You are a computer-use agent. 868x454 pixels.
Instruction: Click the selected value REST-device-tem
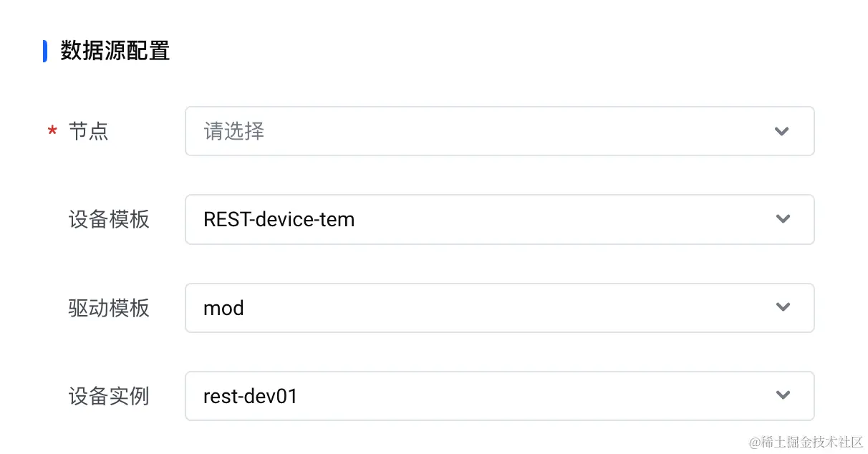coord(279,219)
